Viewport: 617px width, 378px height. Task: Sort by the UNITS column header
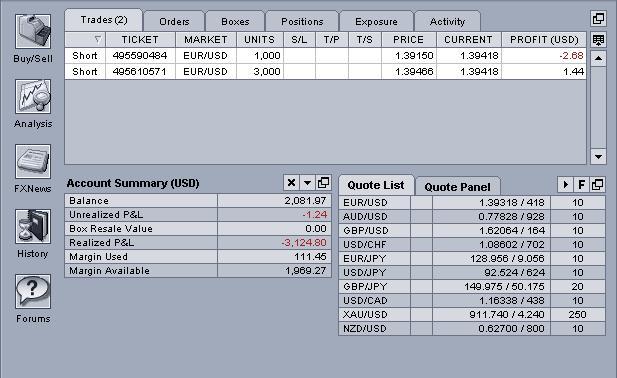coord(260,40)
